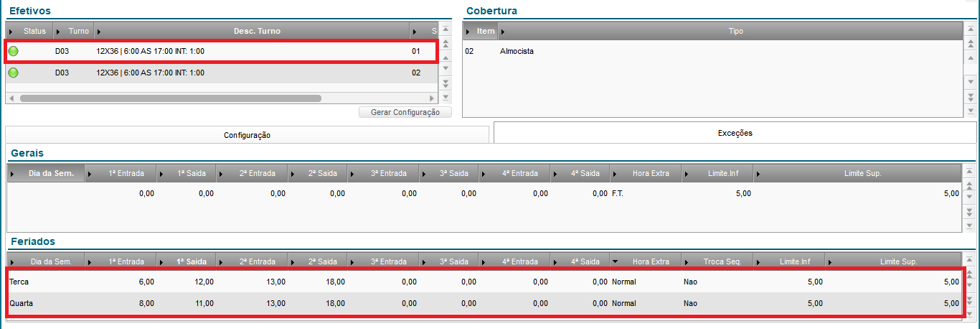Click the Efetivos horizontal scrollbar thumb
This screenshot has height=329, width=980.
coord(171,98)
